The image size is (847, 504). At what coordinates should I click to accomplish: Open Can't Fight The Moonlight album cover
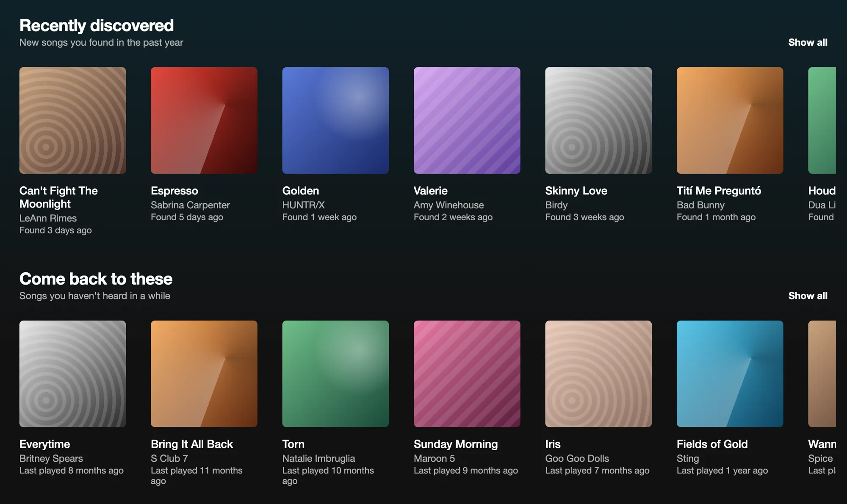(72, 120)
